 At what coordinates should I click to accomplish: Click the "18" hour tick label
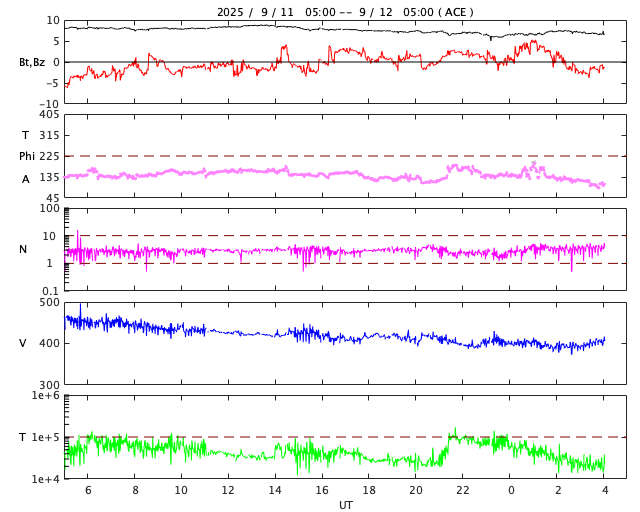coord(369,490)
